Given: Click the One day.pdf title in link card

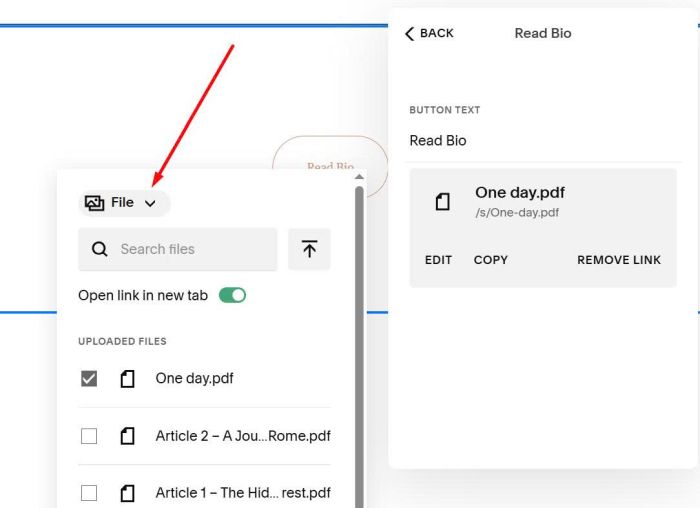Looking at the screenshot, I should click(520, 192).
